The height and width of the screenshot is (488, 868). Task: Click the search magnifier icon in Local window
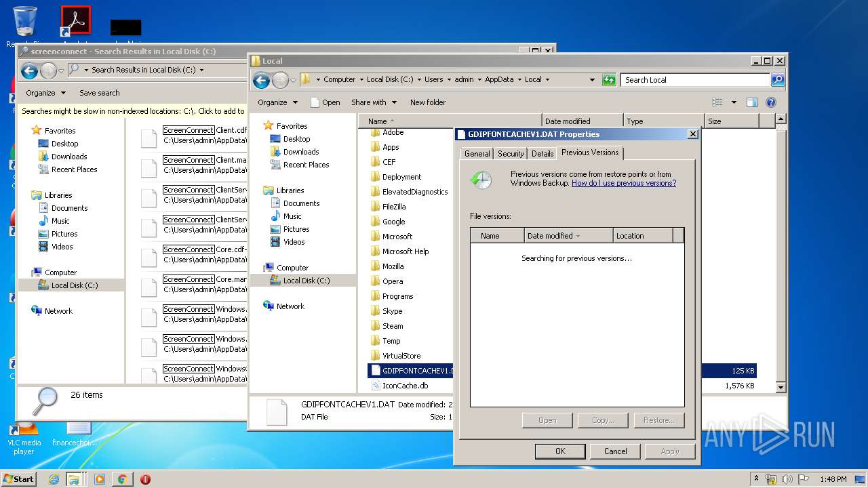(778, 80)
